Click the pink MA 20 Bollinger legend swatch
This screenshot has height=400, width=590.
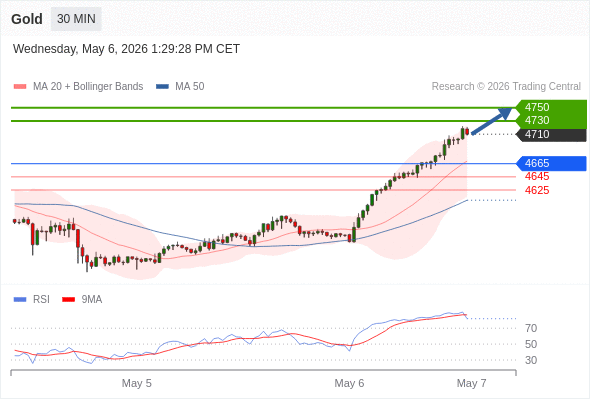[20, 87]
